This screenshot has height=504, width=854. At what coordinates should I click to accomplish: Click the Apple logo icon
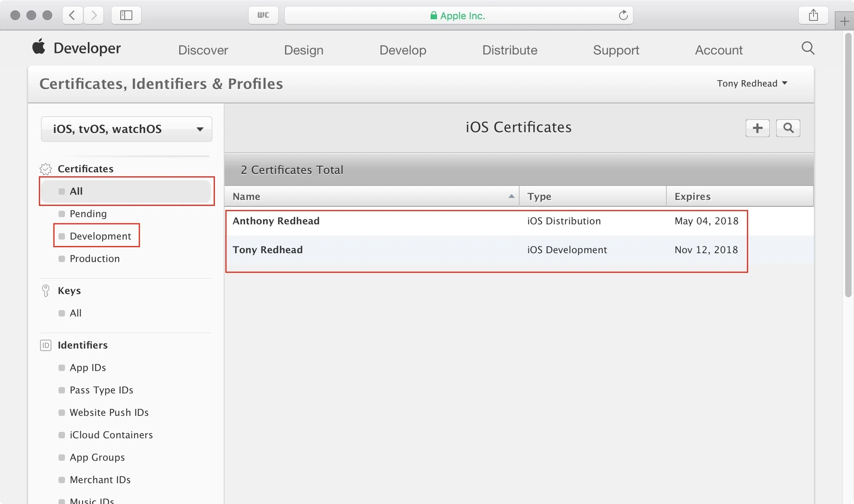coord(39,47)
